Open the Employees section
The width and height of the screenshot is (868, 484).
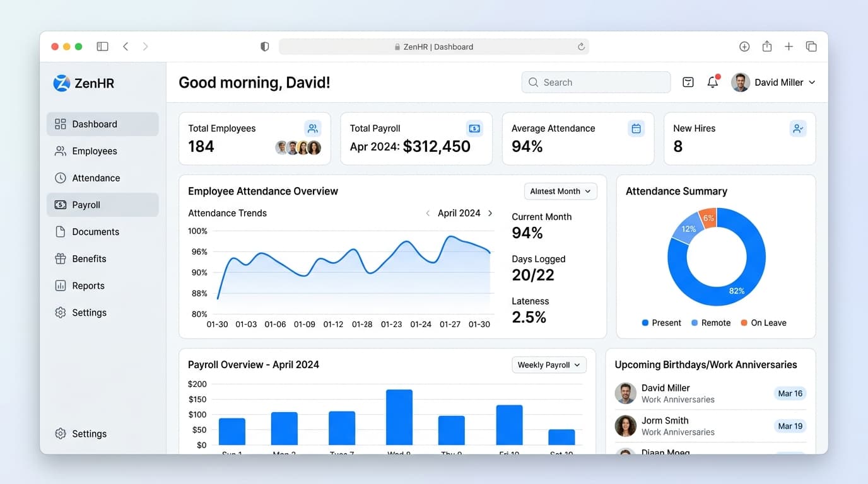pyautogui.click(x=103, y=151)
